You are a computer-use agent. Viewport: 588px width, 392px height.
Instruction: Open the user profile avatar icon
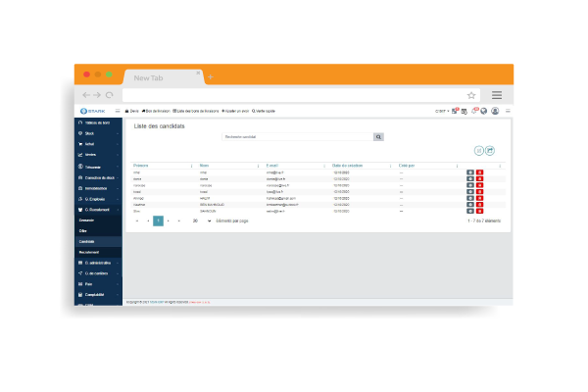495,111
